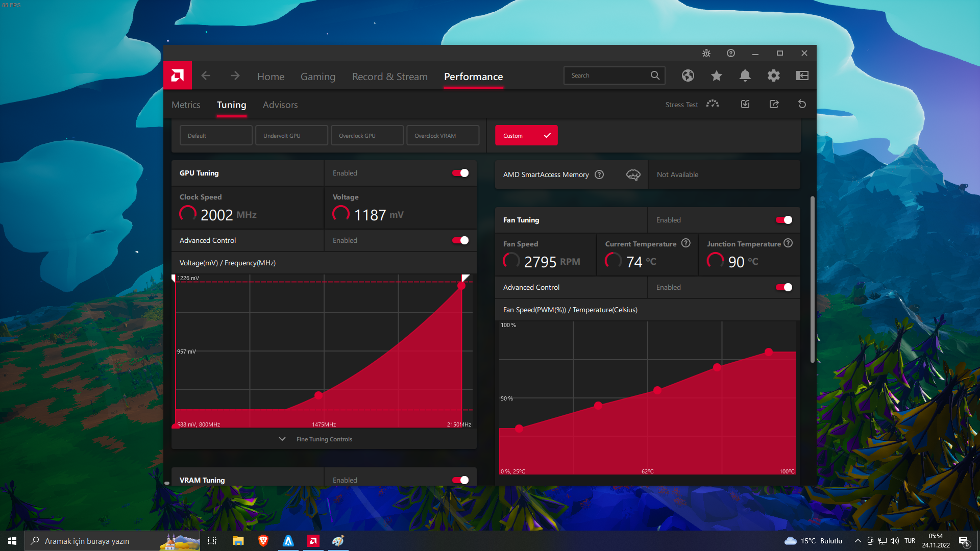Open notifications bell icon
The height and width of the screenshot is (551, 980).
pos(745,76)
